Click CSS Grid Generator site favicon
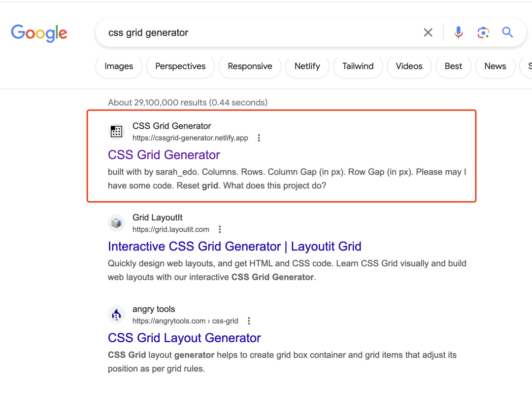This screenshot has width=532, height=394. point(116,132)
